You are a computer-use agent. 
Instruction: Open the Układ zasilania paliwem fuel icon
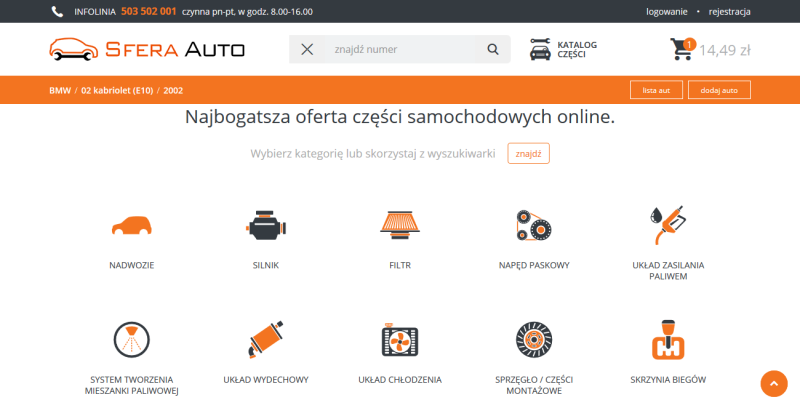[x=668, y=227]
